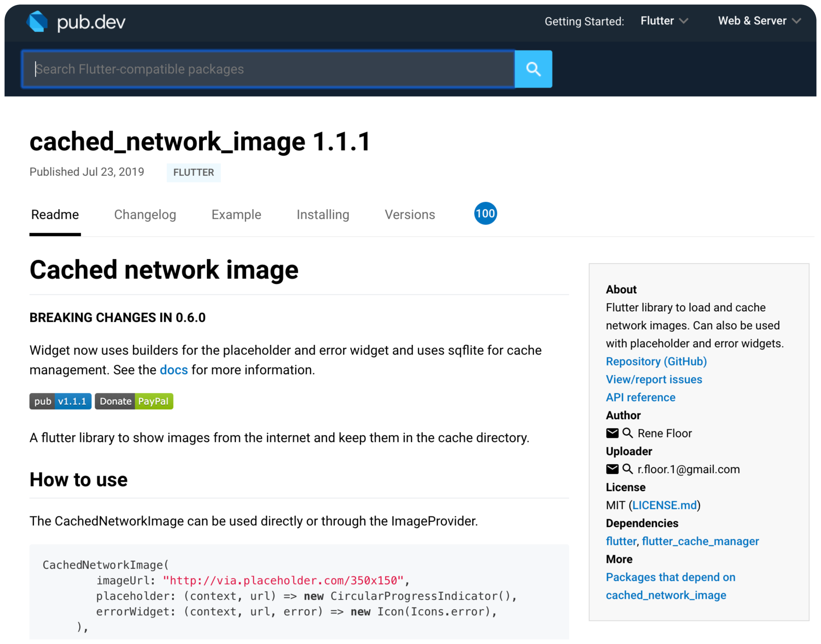Open the Installing tab
Image resolution: width=821 pixels, height=644 pixels.
[323, 215]
